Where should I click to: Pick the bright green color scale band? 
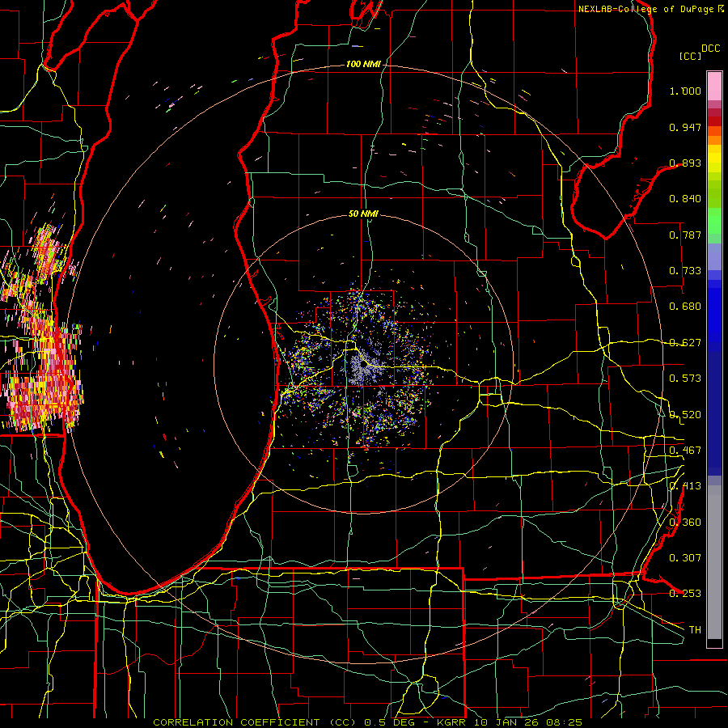click(714, 221)
